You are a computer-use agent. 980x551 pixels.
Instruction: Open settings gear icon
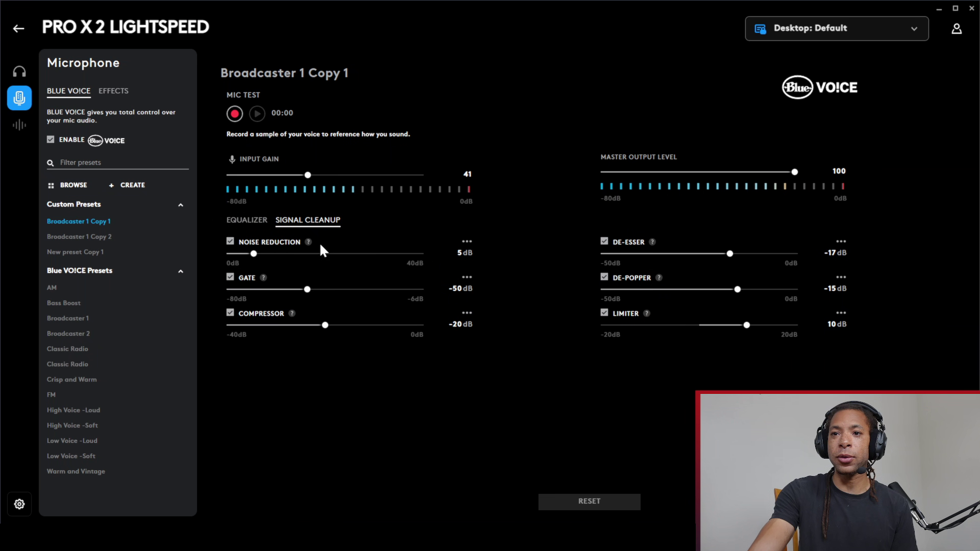pos(19,504)
